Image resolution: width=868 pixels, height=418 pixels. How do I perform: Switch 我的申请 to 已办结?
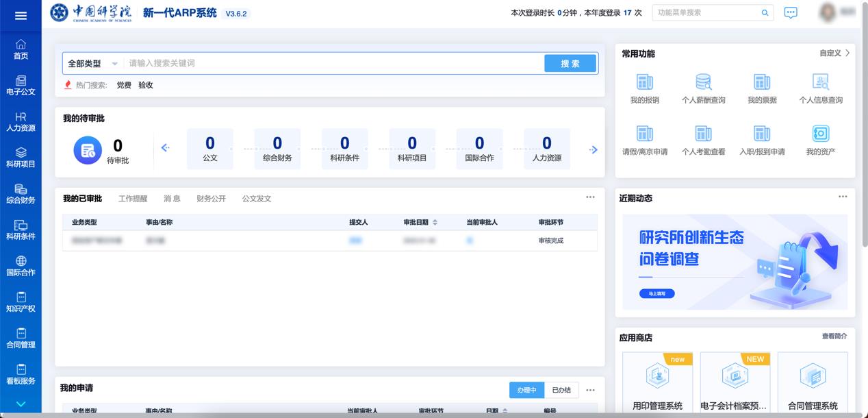point(561,390)
